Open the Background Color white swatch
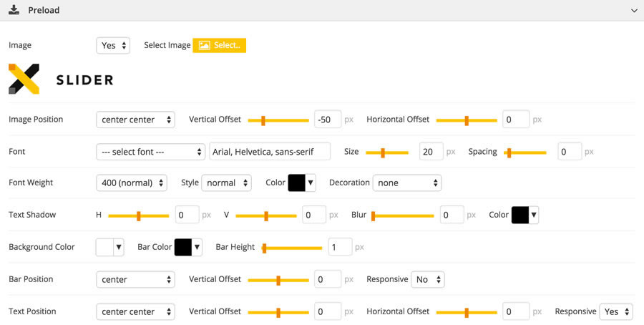This screenshot has height=325, width=644. tap(110, 248)
